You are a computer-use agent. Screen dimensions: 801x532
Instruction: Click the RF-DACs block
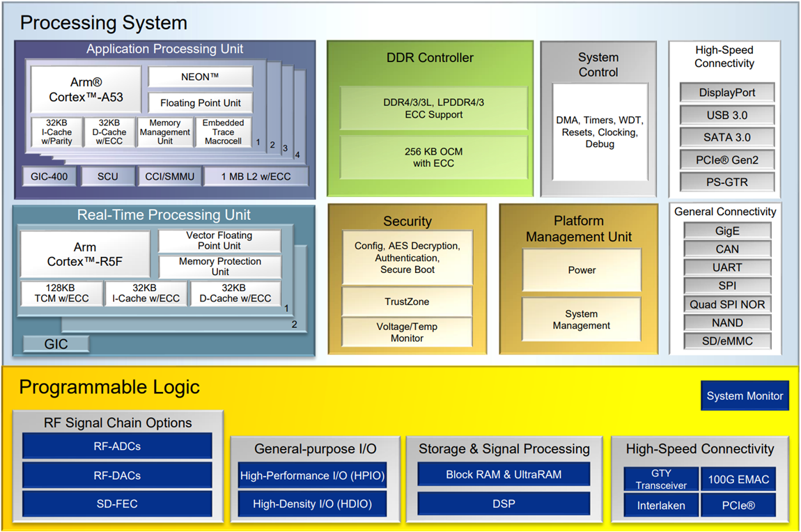coord(117,476)
